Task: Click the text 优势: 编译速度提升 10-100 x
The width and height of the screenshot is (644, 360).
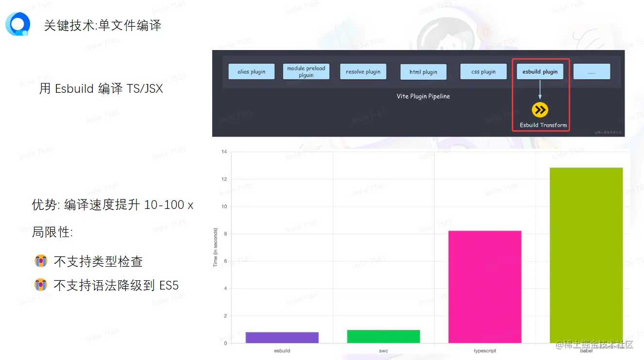Action: [113, 205]
